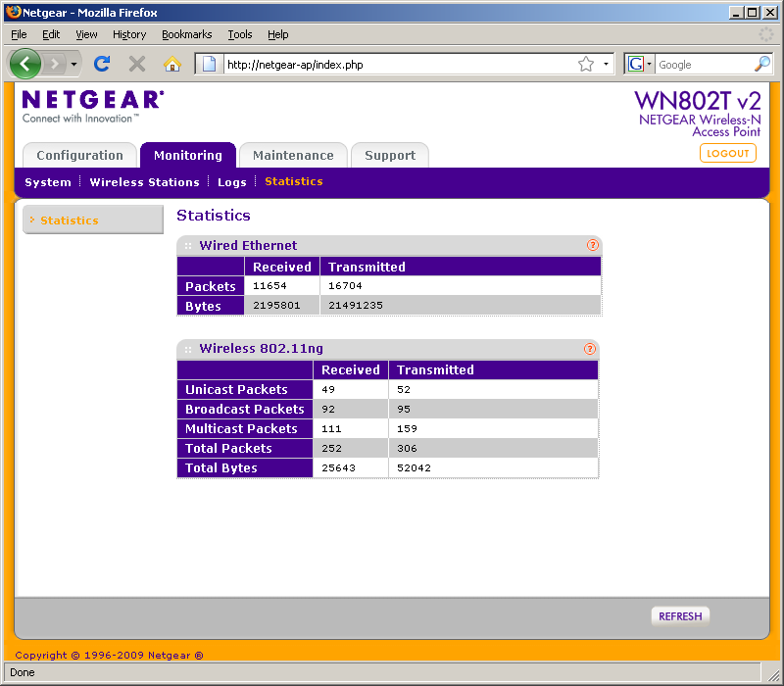Image resolution: width=784 pixels, height=686 pixels.
Task: Open the File menu
Action: tap(19, 34)
